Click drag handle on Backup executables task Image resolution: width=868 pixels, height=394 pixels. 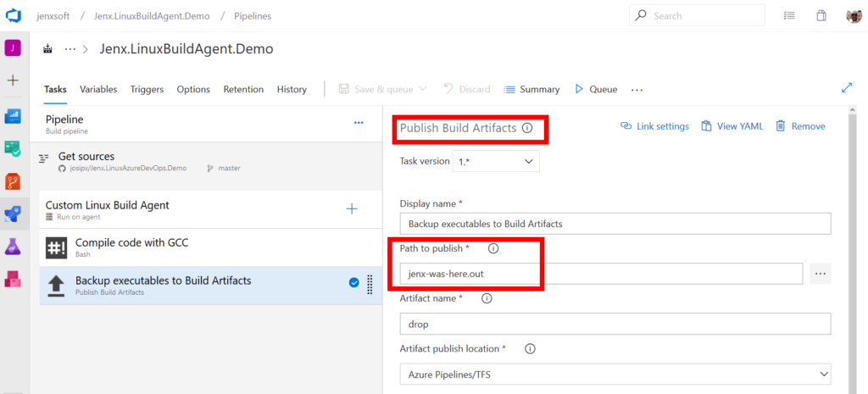tap(370, 283)
